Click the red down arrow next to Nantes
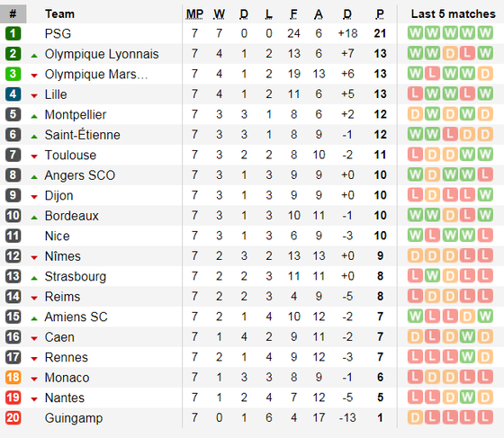Viewport: 504px width, 438px height. click(34, 399)
